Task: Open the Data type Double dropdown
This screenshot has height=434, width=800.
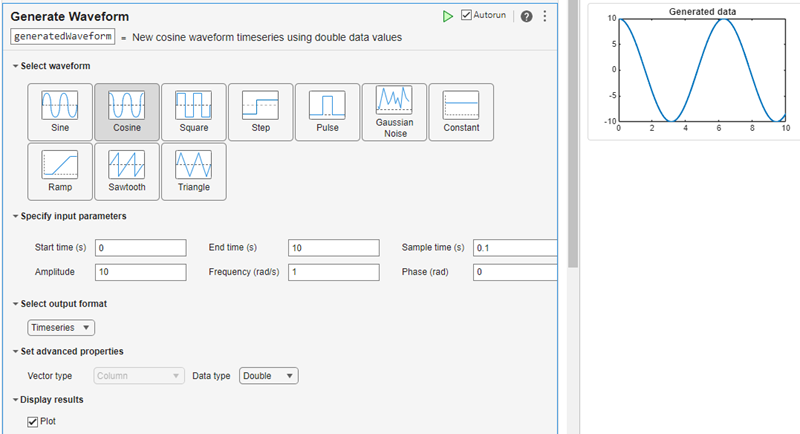Action: pos(268,375)
